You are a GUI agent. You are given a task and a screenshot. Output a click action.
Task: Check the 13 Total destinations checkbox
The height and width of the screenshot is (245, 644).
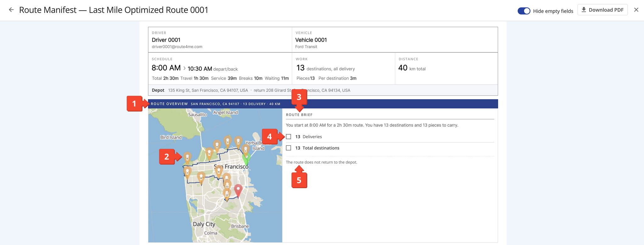pos(289,148)
